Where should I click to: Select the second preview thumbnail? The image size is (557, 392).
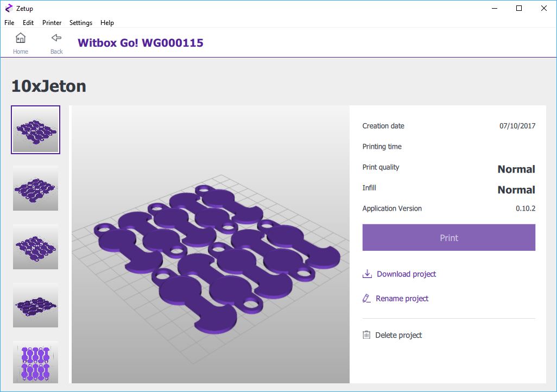(x=36, y=188)
